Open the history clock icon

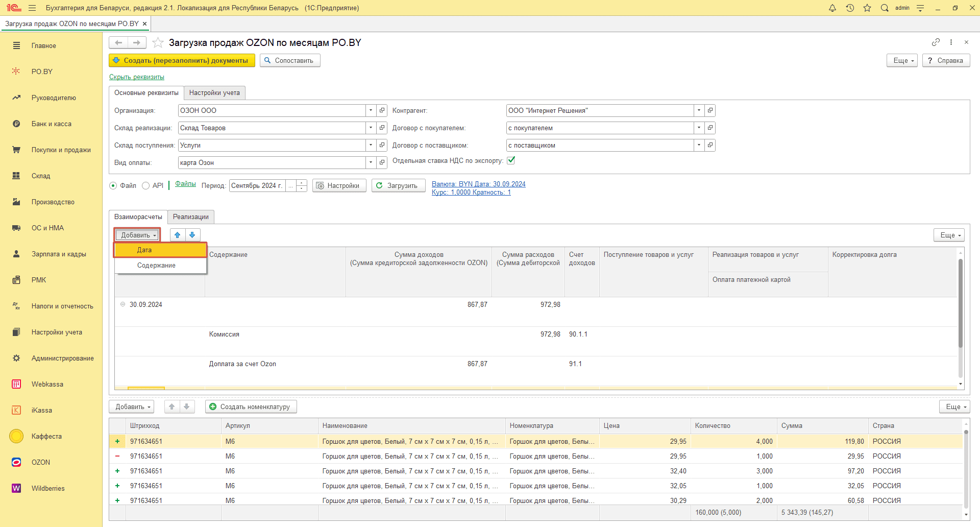click(850, 8)
